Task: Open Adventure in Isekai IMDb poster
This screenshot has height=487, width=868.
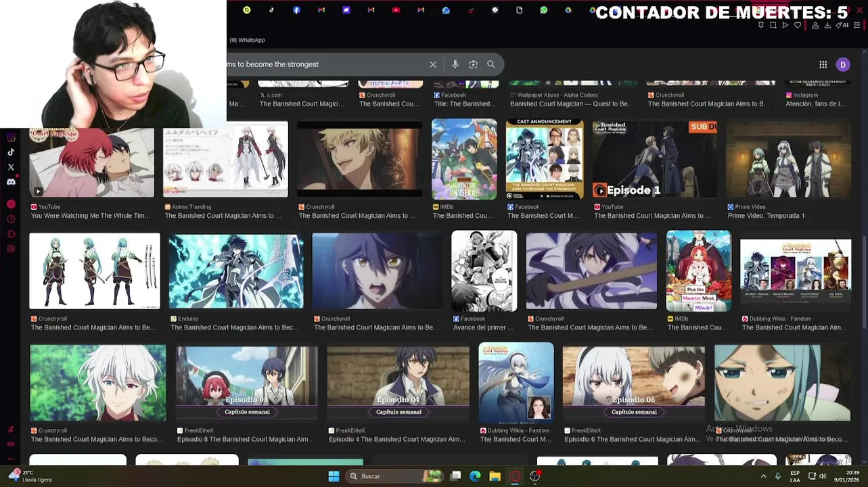Action: pos(464,159)
